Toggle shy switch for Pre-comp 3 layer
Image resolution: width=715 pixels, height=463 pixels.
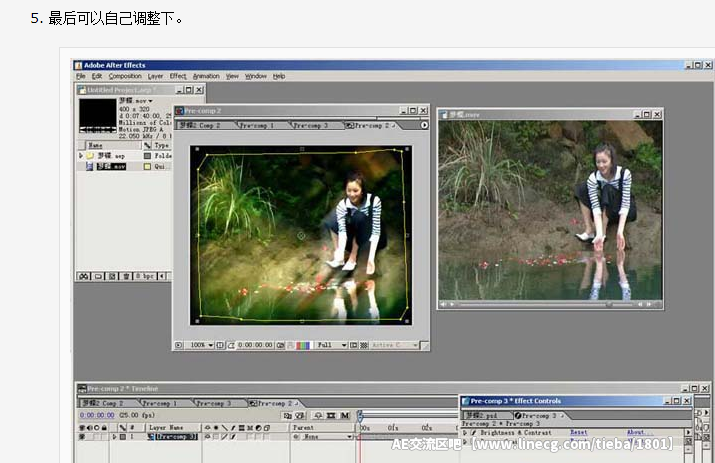(x=207, y=437)
